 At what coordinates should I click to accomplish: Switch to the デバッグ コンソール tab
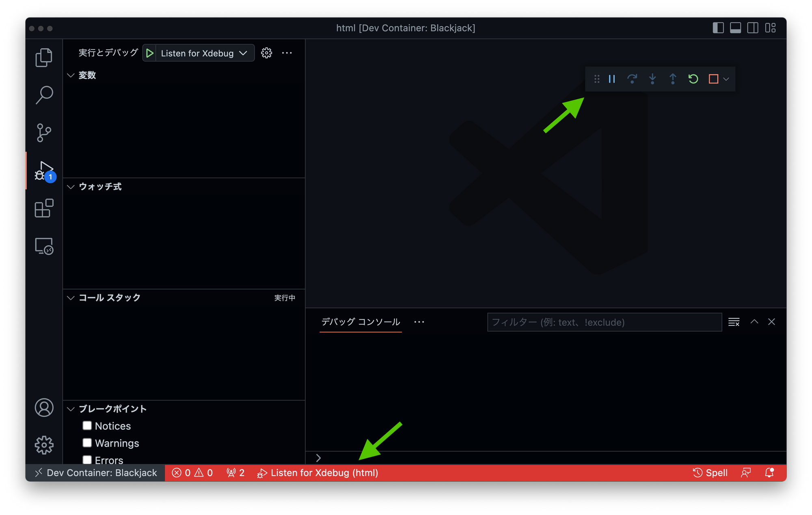coord(360,321)
